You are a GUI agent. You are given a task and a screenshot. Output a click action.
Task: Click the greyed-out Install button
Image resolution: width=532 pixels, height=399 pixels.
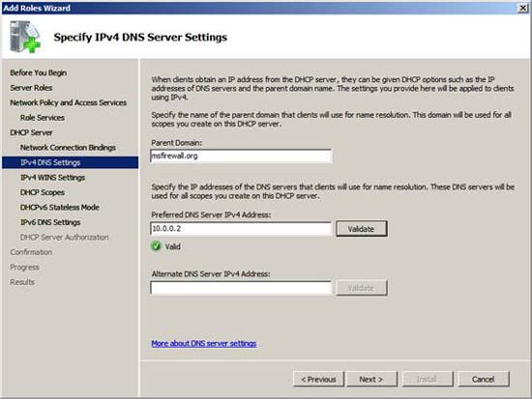[x=428, y=379]
